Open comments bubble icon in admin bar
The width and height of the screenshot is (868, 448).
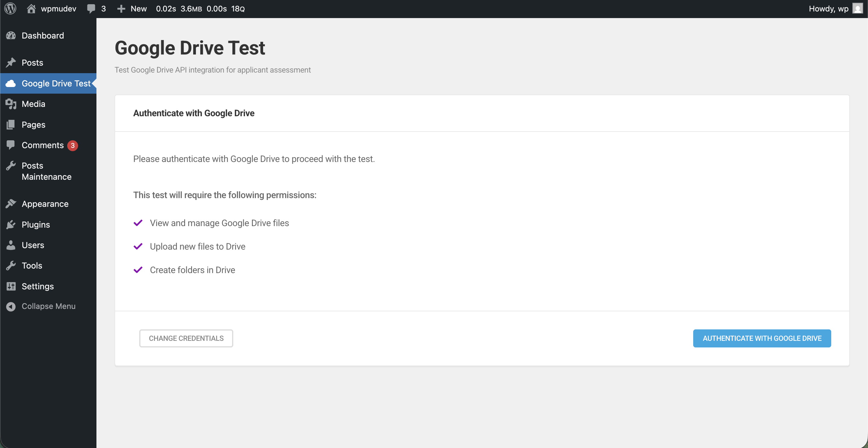pyautogui.click(x=91, y=9)
